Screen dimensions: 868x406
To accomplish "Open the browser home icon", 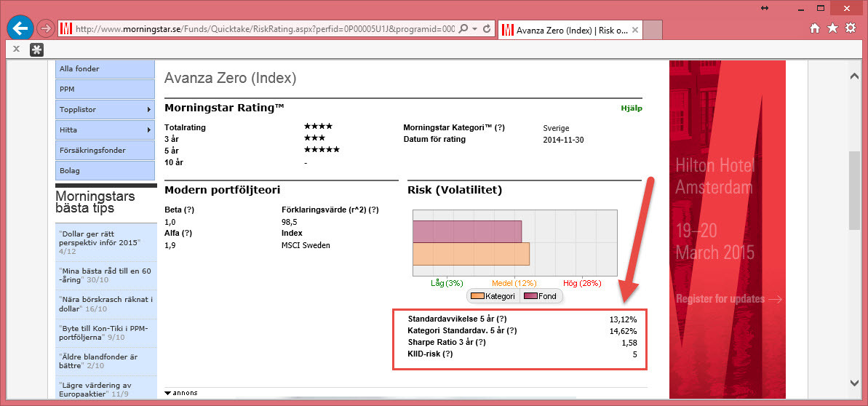I will [815, 28].
